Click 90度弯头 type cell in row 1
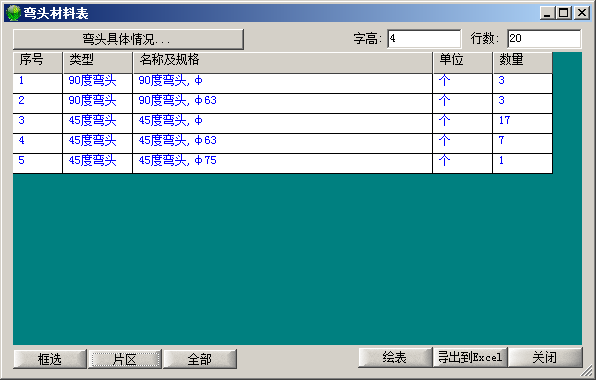This screenshot has width=596, height=380. pyautogui.click(x=98, y=83)
